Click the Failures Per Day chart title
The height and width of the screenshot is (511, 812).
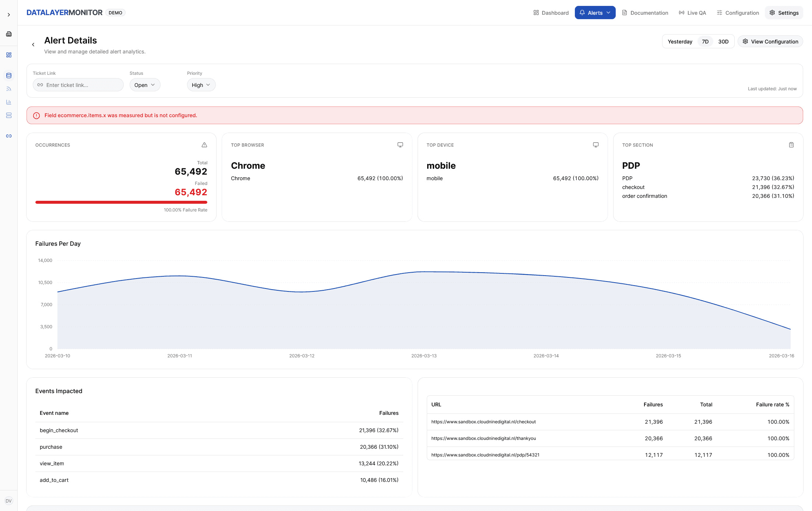58,244
